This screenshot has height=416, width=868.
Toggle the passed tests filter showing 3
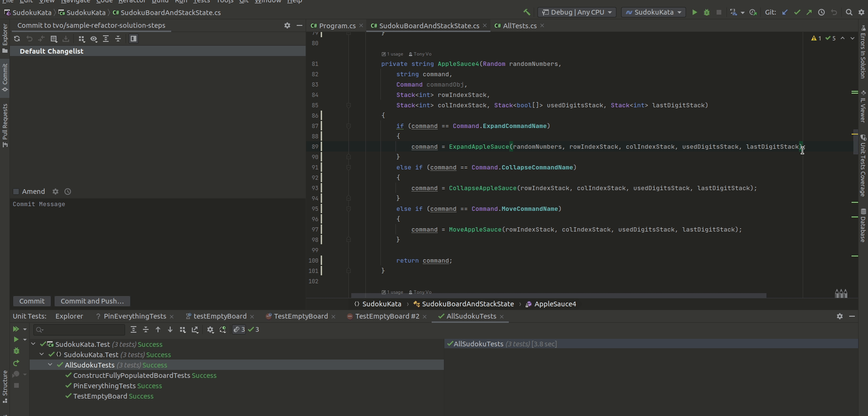pyautogui.click(x=254, y=329)
